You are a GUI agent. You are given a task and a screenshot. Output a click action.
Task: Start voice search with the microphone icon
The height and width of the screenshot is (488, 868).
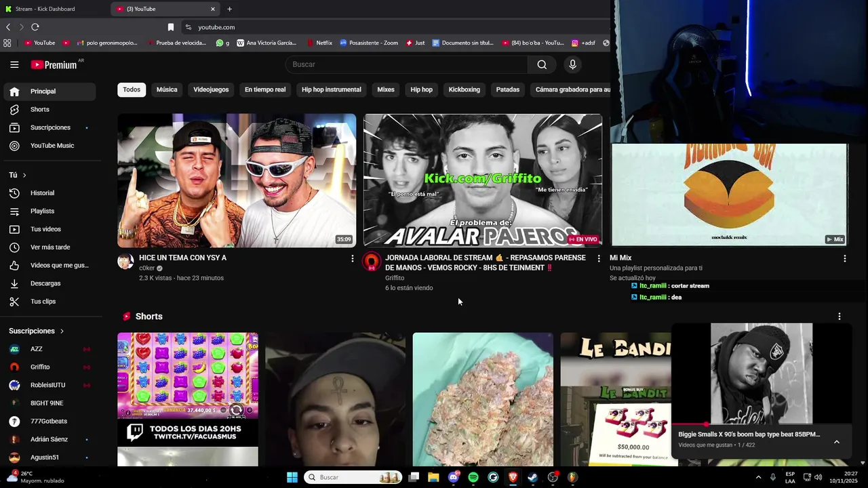573,64
